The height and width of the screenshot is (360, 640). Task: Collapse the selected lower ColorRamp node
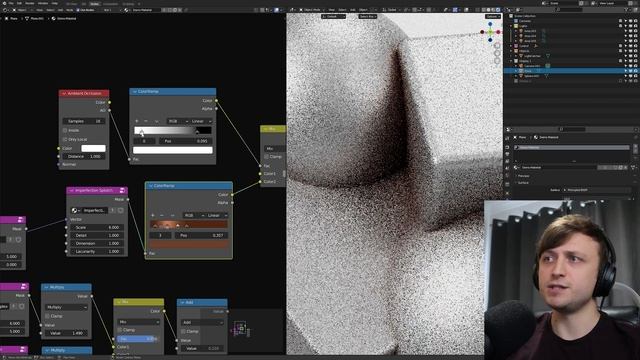(150, 186)
